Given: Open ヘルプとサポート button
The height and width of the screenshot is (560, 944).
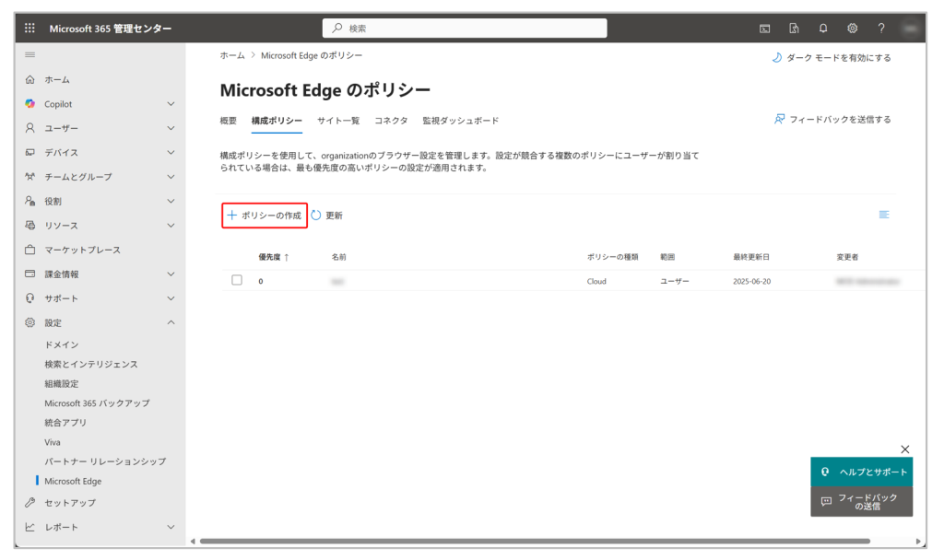Looking at the screenshot, I should point(862,472).
